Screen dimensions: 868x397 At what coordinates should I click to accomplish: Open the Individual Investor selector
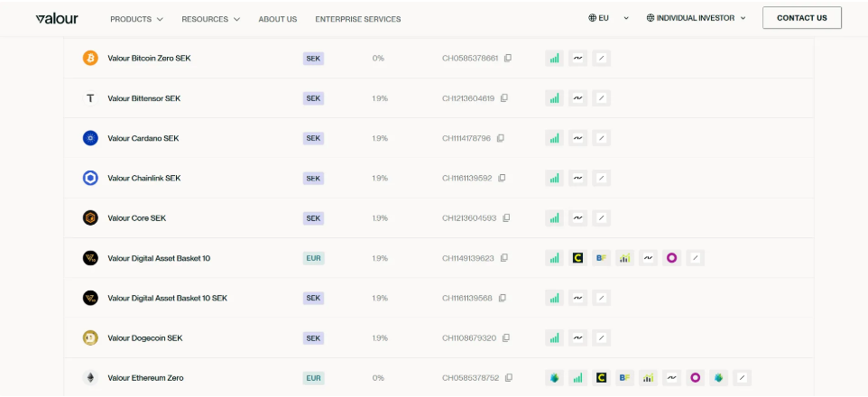point(696,18)
